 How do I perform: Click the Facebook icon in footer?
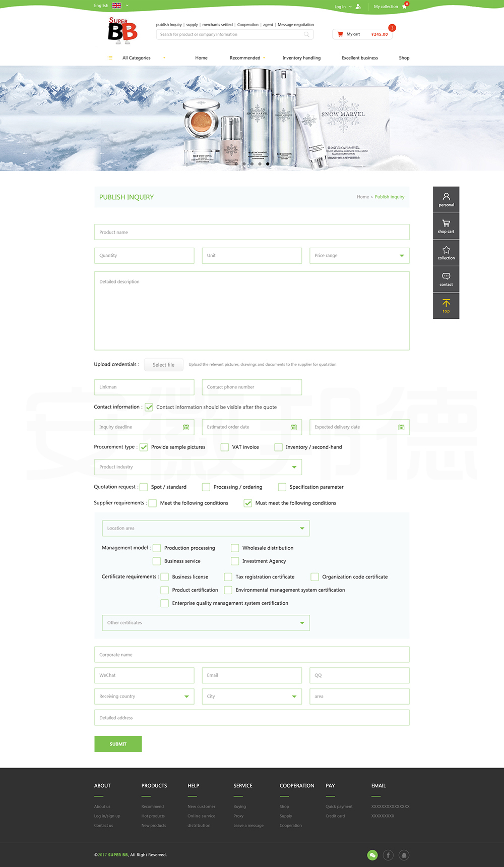pyautogui.click(x=388, y=855)
